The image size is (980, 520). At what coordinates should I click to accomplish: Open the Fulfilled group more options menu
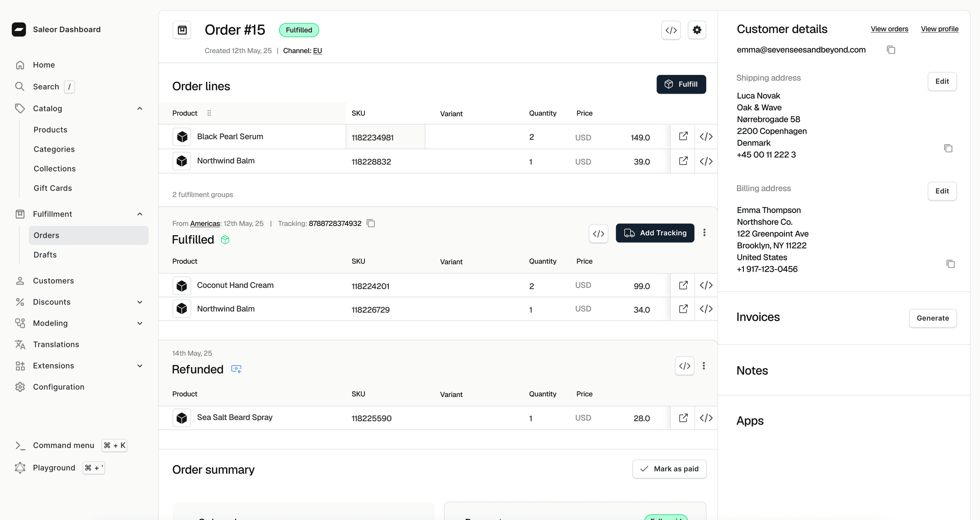(x=704, y=233)
